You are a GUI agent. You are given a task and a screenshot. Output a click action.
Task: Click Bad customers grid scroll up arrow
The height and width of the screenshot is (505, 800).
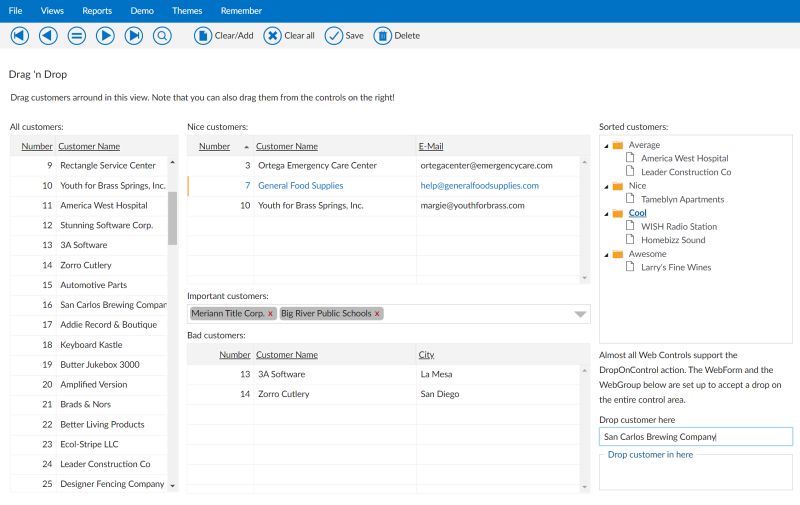tap(585, 371)
